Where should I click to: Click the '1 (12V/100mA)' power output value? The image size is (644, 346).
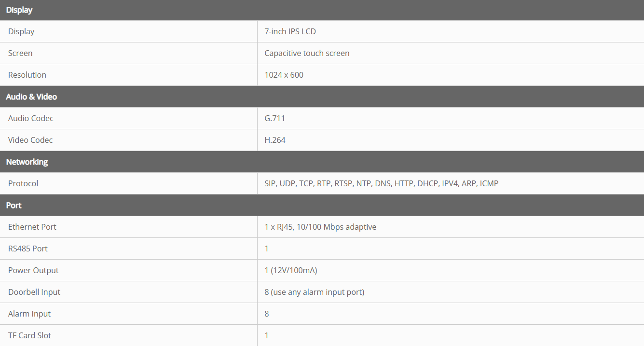tap(290, 270)
